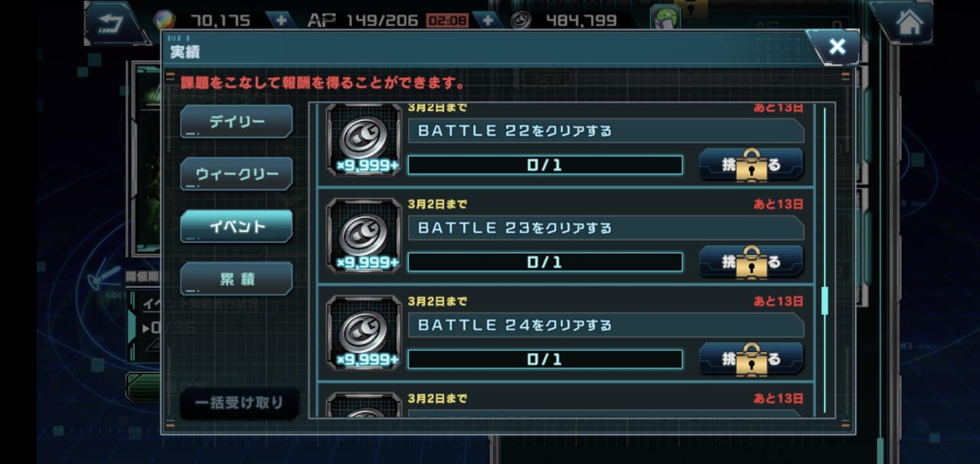
Task: Open the 累積 tab
Action: pos(237,279)
